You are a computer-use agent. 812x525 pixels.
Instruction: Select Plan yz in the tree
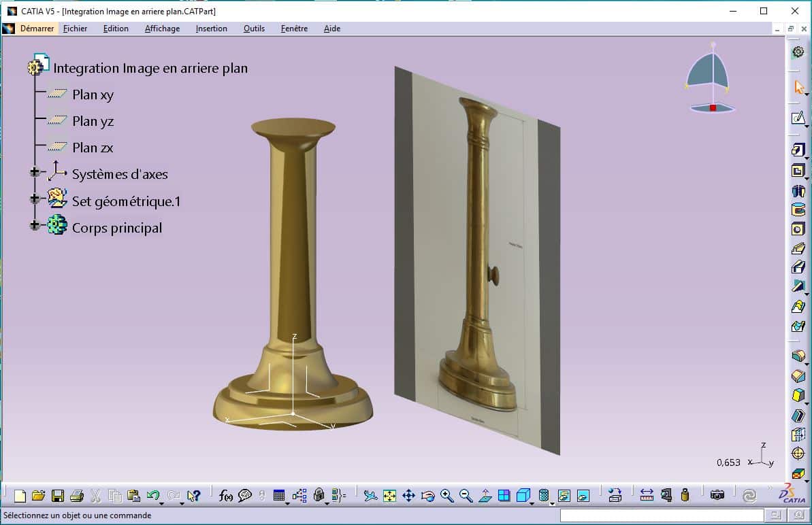93,121
